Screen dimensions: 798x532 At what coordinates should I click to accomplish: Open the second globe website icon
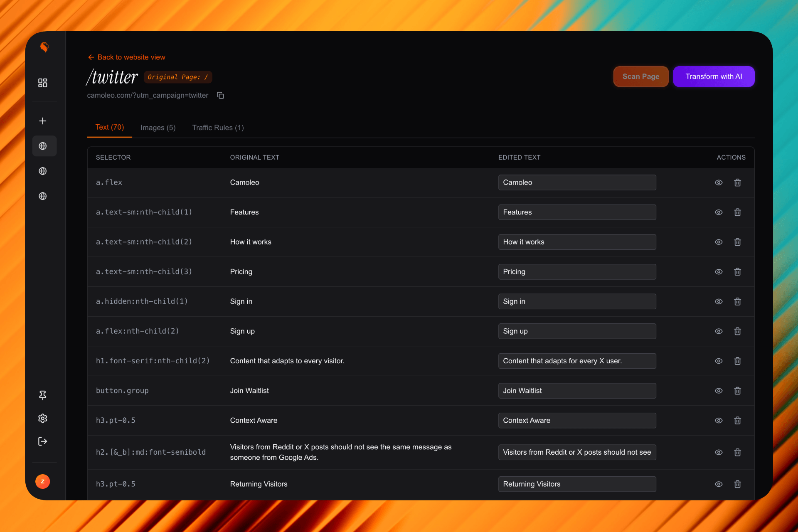point(42,171)
